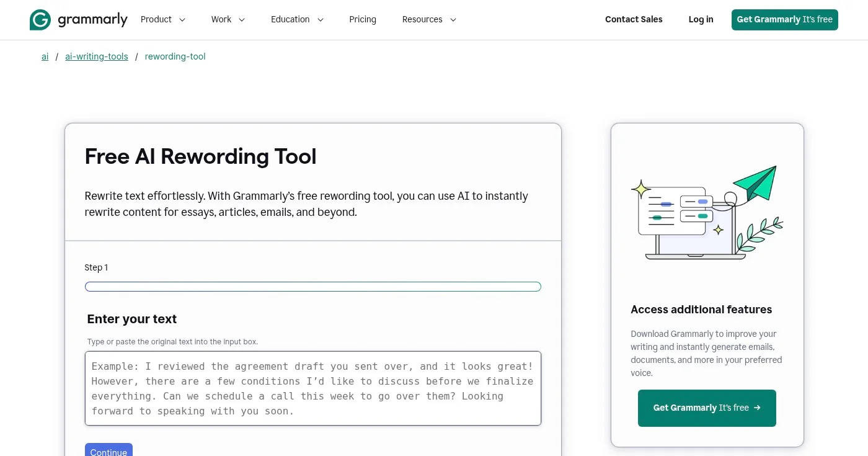The width and height of the screenshot is (868, 456).
Task: Click the Enter your text heading
Action: [132, 319]
